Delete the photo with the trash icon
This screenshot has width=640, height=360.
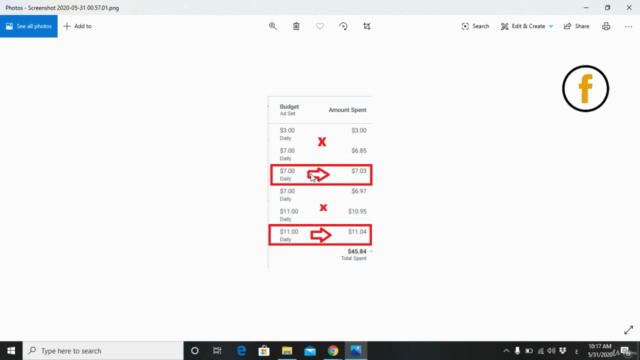tap(296, 26)
